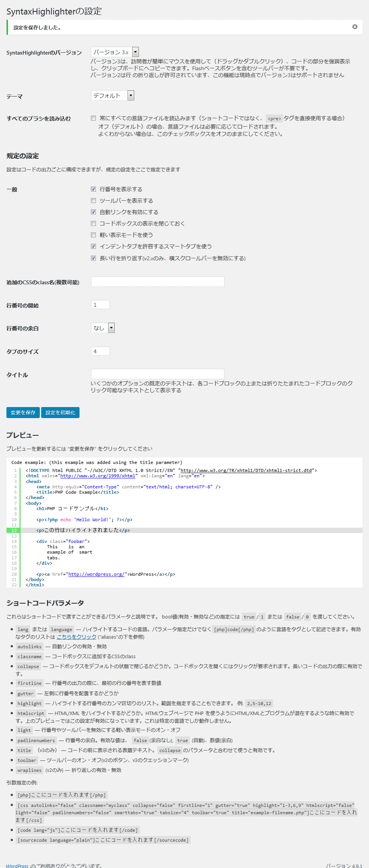Select the 'autolinks' parameter label
369x868 pixels.
[29, 647]
